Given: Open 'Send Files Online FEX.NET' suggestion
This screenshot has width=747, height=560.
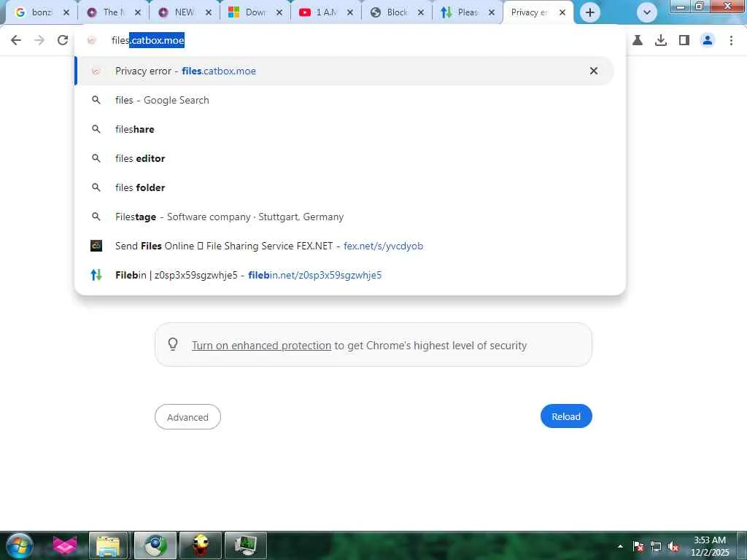Looking at the screenshot, I should coord(344,246).
